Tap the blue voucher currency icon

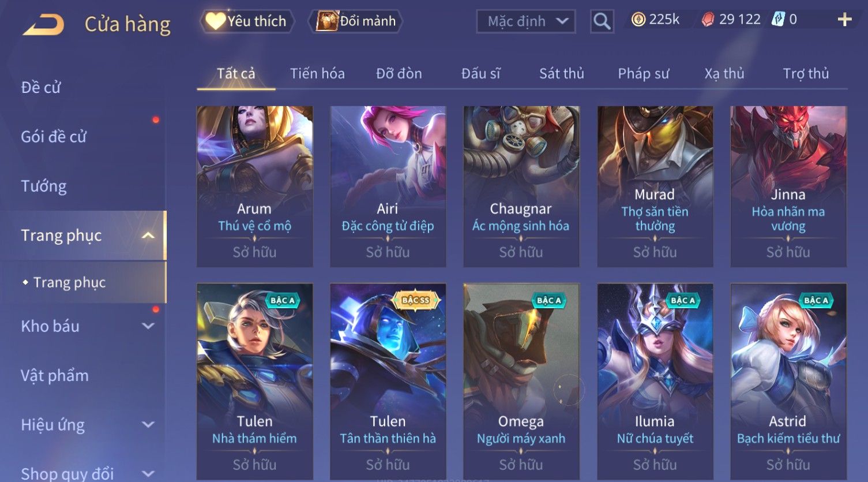[x=779, y=20]
